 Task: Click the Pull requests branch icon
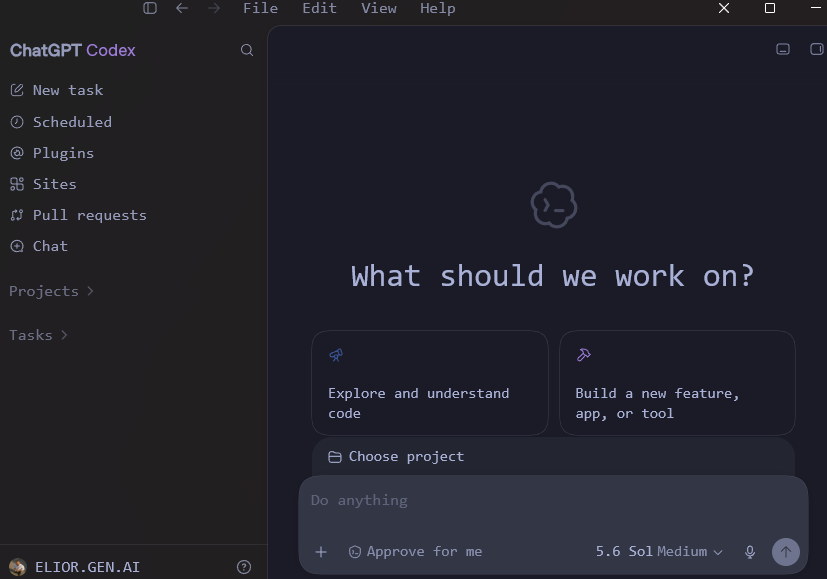point(17,215)
